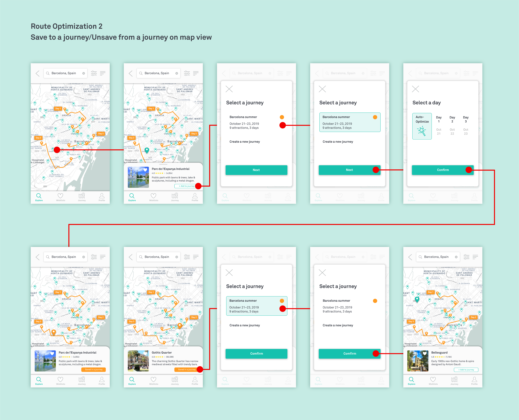
Task: Close the Select a day dialog
Action: [415, 89]
